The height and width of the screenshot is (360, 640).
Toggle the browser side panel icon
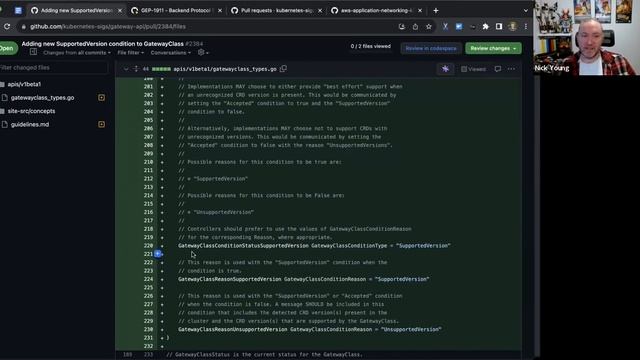[x=499, y=27]
